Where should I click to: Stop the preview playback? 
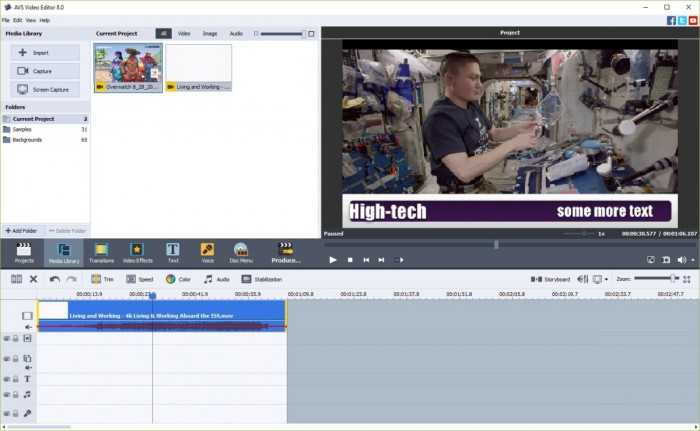tap(350, 259)
